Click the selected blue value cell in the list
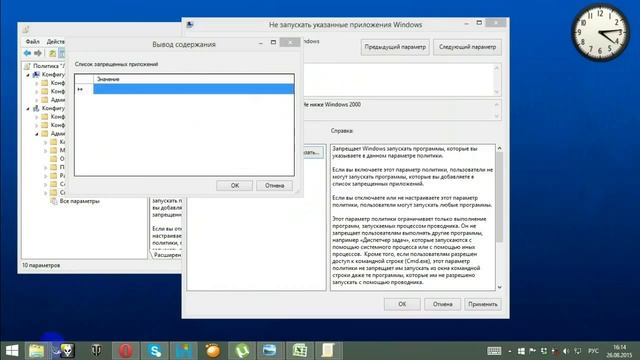 193,89
